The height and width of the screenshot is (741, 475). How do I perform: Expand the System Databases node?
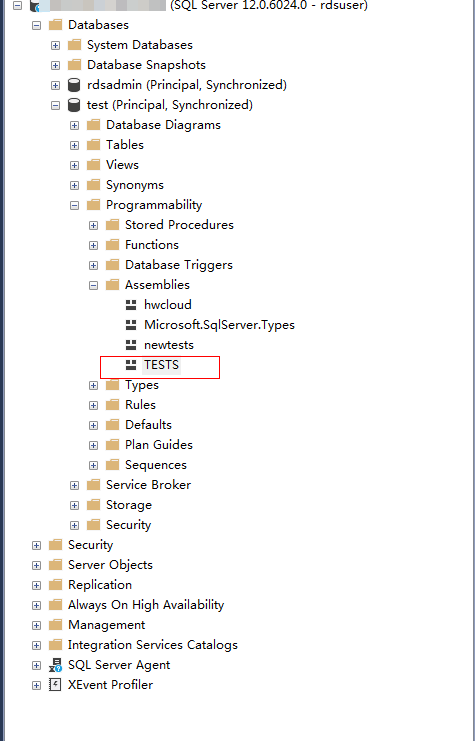[x=56, y=45]
